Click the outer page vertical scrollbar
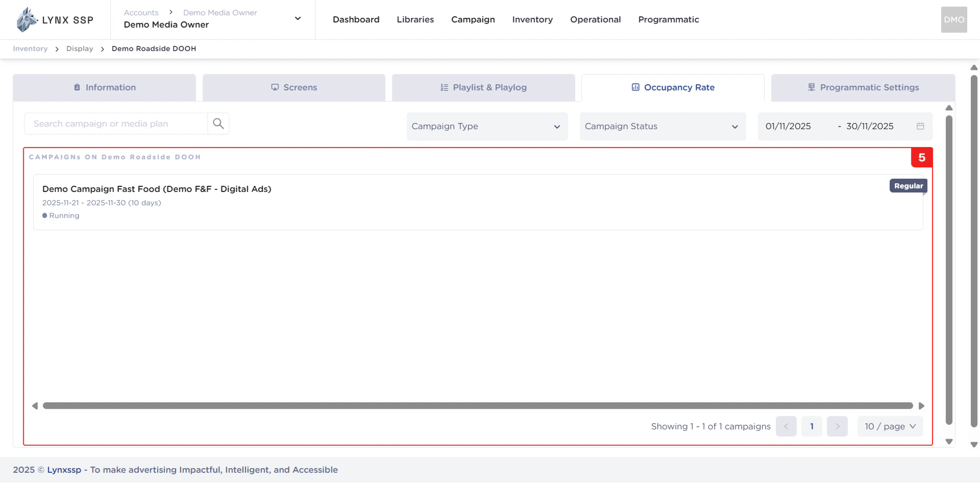Screen dimensions: 980x484 [x=974, y=251]
